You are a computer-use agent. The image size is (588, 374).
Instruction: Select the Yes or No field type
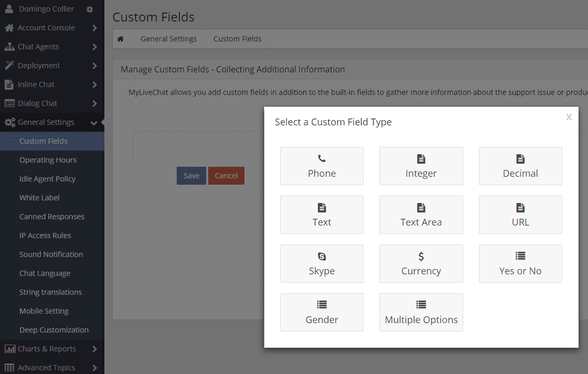point(520,263)
